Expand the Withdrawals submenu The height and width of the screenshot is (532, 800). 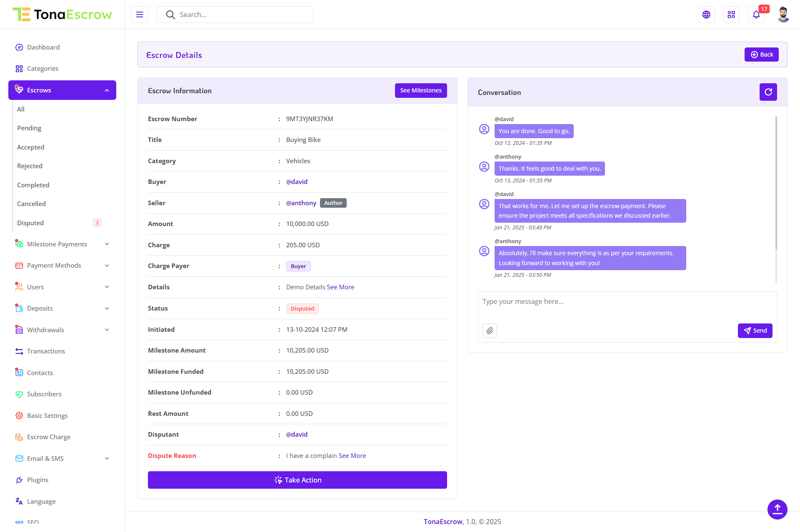(107, 330)
